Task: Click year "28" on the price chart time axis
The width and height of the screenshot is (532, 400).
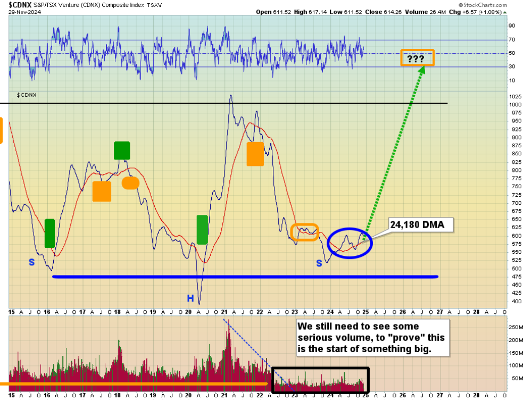Action: tap(476, 312)
